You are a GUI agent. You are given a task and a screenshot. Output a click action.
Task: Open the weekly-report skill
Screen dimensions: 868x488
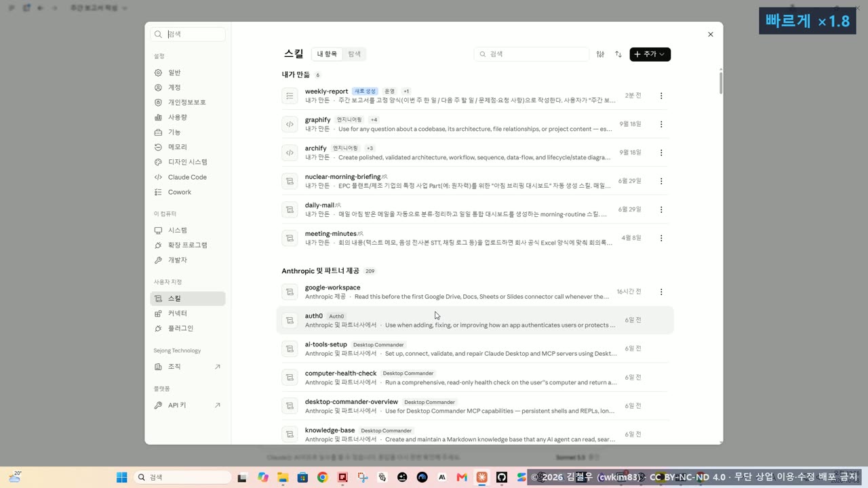tap(475, 96)
